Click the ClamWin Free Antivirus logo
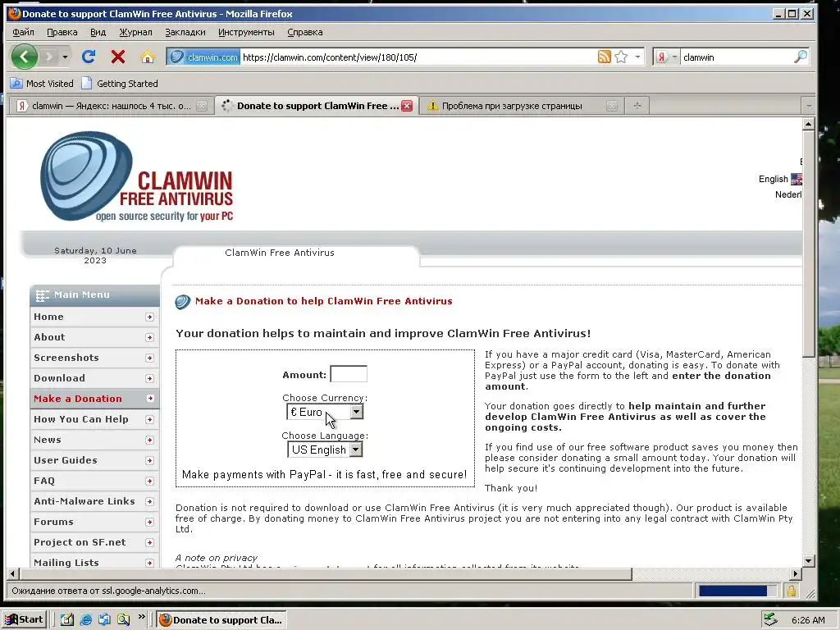Viewport: 840px width, 630px height. [x=137, y=177]
